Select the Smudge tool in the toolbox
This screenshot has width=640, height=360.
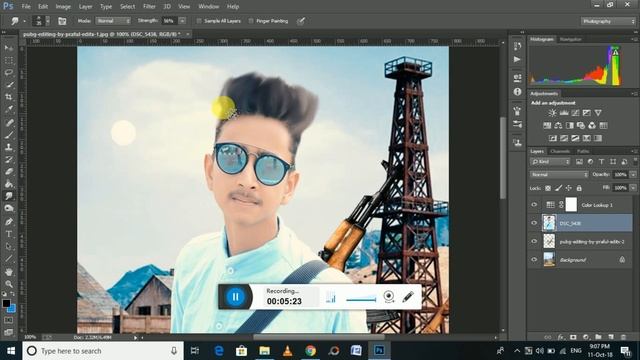tap(9, 196)
